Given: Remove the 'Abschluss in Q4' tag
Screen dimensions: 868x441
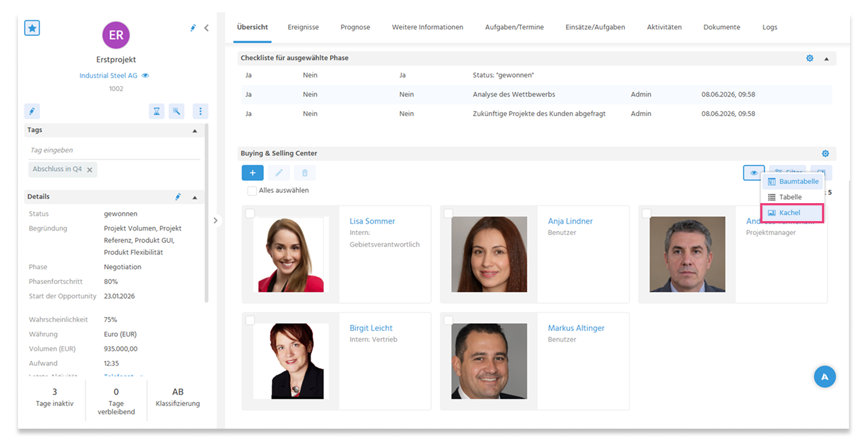Looking at the screenshot, I should point(90,169).
